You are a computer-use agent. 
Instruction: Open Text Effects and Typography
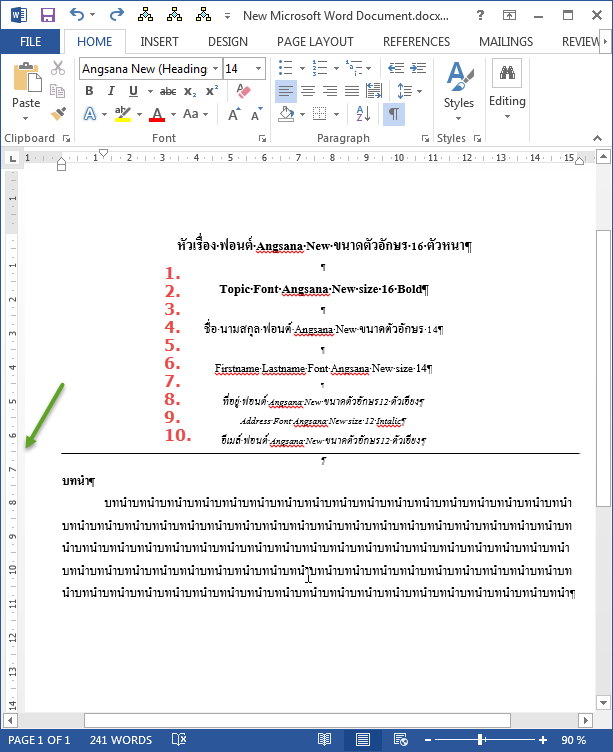pyautogui.click(x=90, y=114)
